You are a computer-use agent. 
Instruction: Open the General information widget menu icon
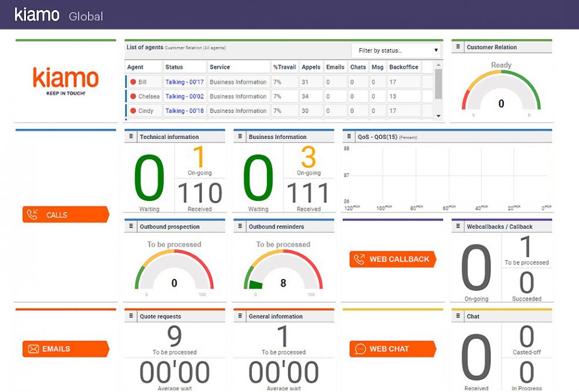(240, 316)
